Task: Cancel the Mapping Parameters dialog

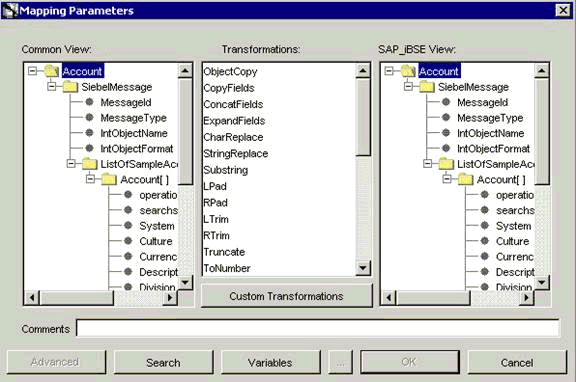Action: 517,362
